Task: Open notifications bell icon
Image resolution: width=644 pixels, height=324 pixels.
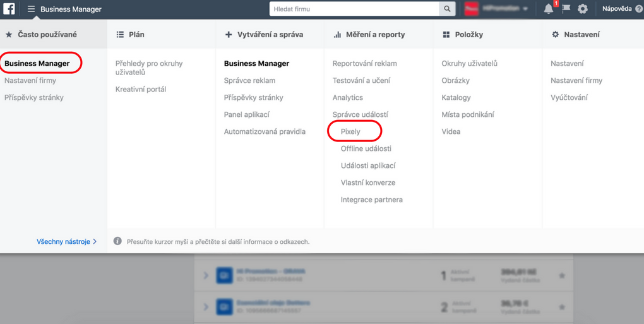Action: 548,9
